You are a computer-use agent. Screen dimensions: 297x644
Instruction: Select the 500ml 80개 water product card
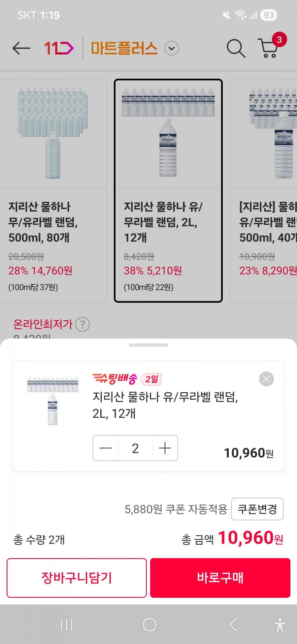pyautogui.click(x=53, y=190)
